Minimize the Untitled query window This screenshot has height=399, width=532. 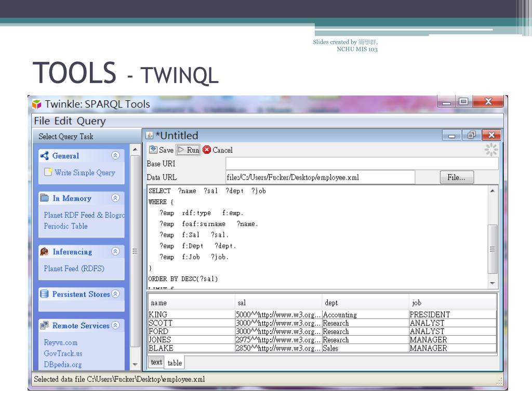click(451, 136)
